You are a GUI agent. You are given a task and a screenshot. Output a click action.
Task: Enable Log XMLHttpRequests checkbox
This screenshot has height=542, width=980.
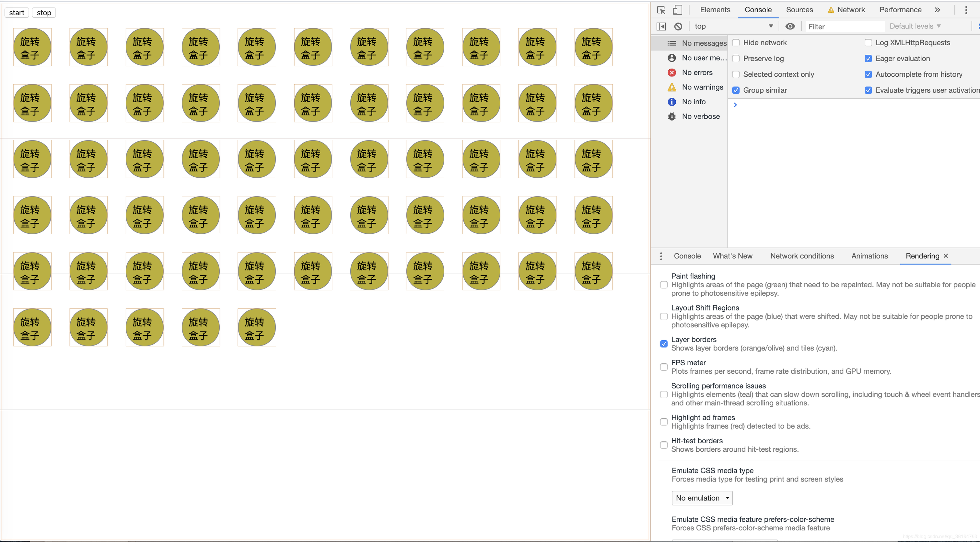tap(868, 43)
